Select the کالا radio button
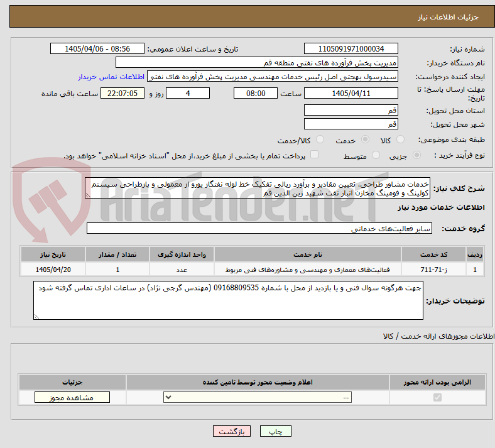The height and width of the screenshot is (448, 495). tap(400, 139)
